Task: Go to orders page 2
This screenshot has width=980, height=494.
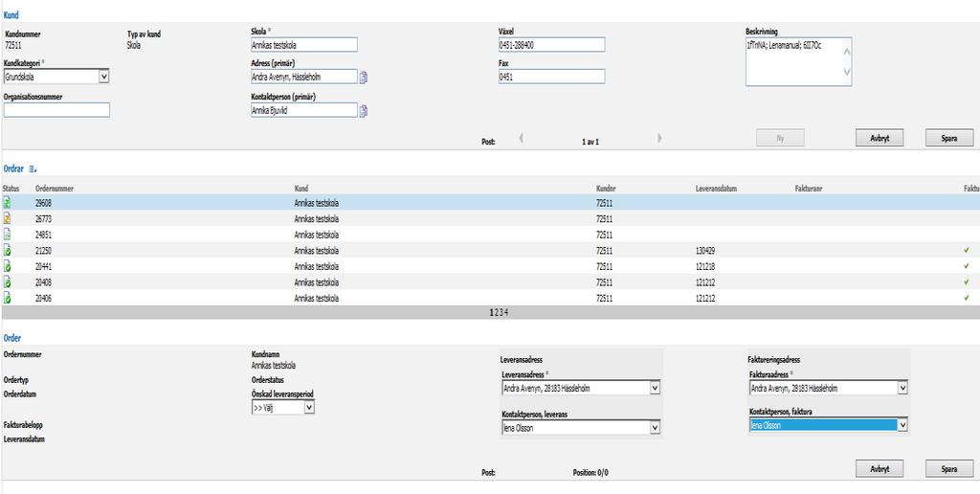Action: (496, 313)
